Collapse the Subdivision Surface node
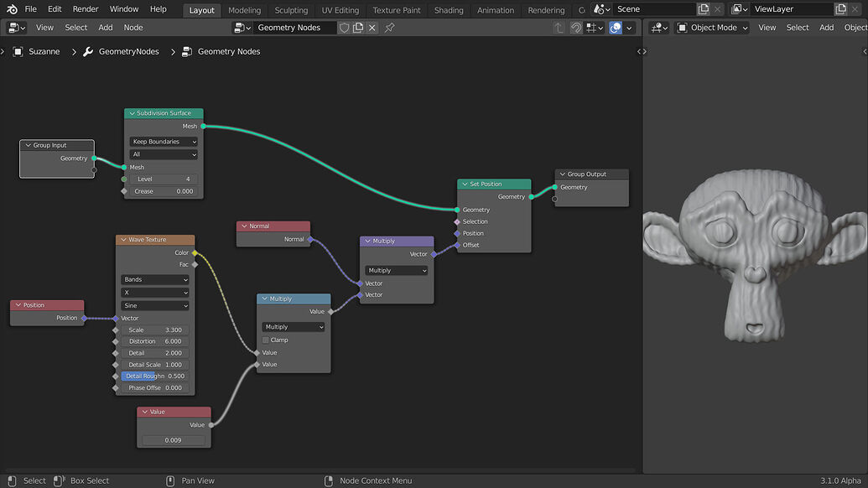The height and width of the screenshot is (488, 868). coord(132,113)
